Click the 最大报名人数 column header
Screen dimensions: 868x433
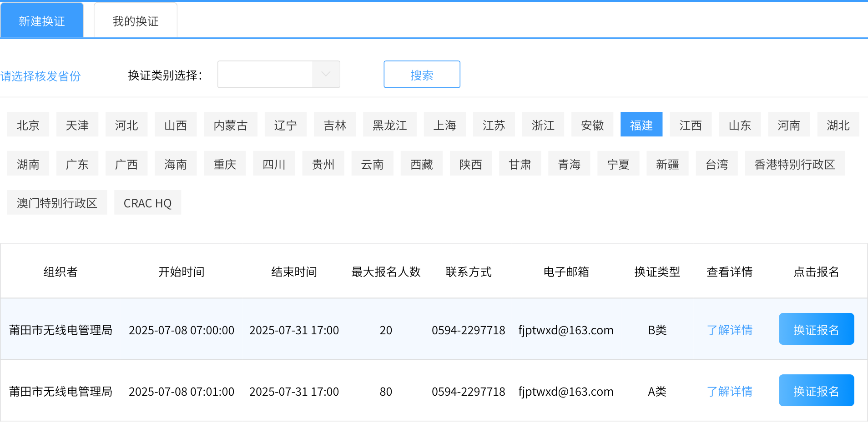[x=386, y=272]
